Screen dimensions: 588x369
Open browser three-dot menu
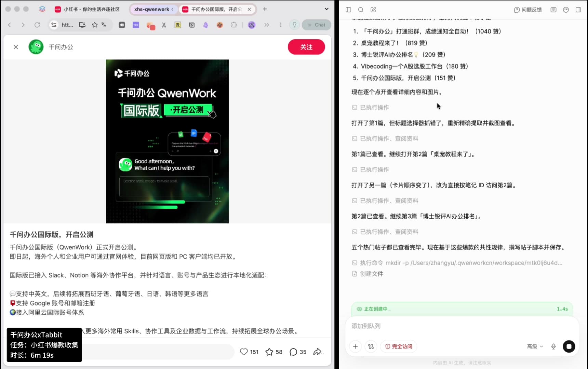[x=281, y=25]
